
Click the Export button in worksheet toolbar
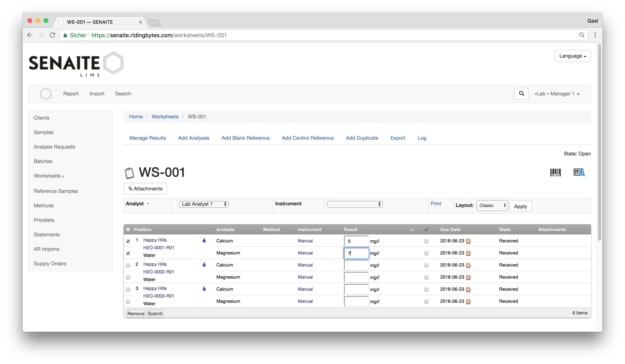pyautogui.click(x=397, y=138)
